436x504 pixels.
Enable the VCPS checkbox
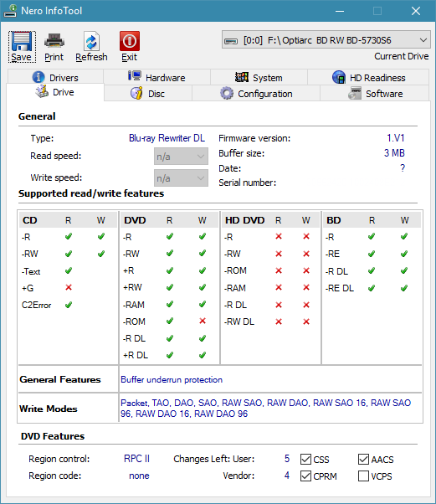click(x=363, y=476)
